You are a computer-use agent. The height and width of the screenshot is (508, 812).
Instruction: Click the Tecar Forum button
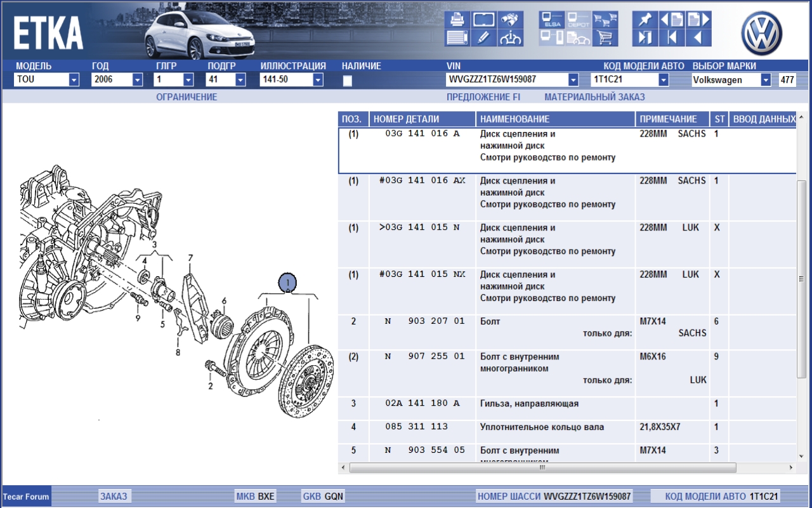pos(26,497)
